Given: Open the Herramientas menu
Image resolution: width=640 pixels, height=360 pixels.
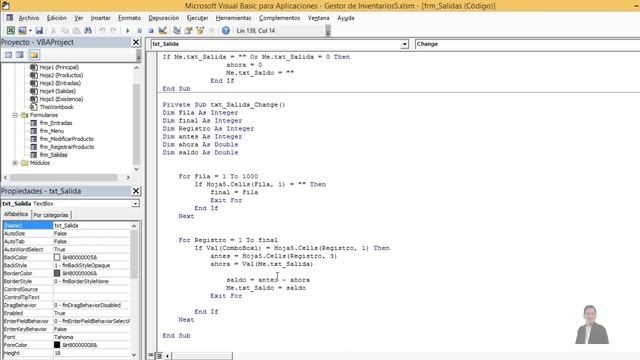Looking at the screenshot, I should pyautogui.click(x=233, y=18).
